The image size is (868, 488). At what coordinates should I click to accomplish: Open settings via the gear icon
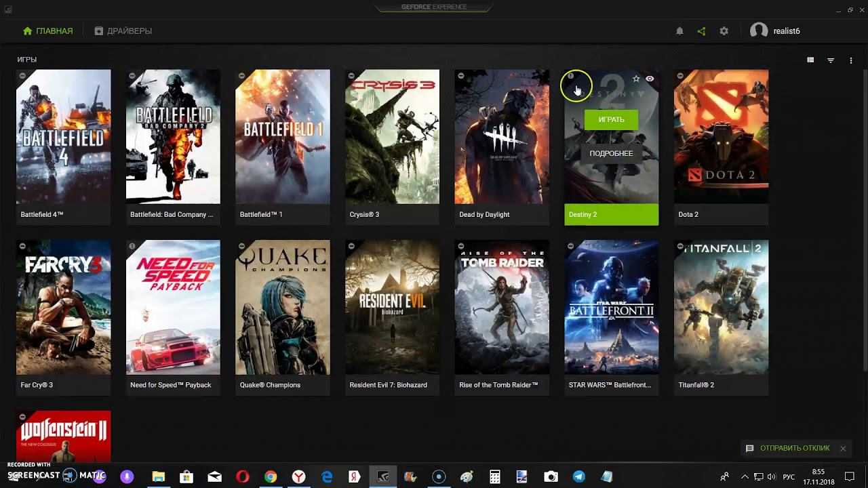click(724, 31)
